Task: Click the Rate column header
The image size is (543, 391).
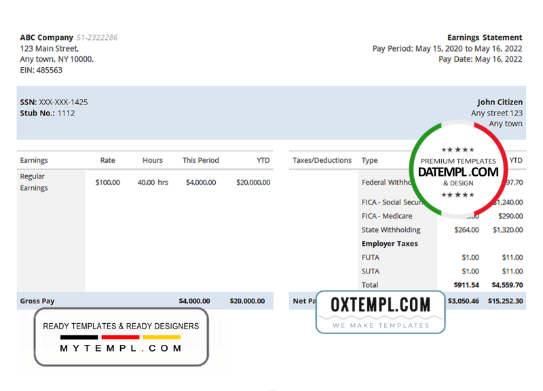Action: [108, 160]
